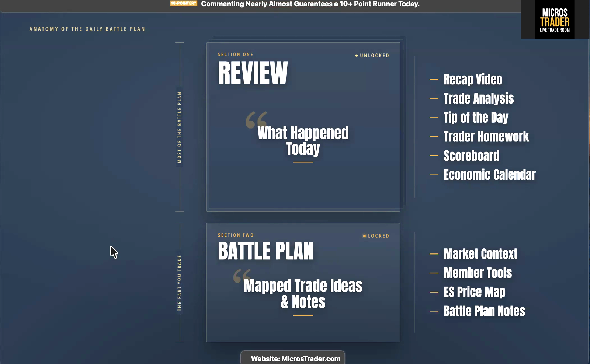Screen dimensions: 590x364
Task: Click the SECTION TWO label
Action: 236,235
